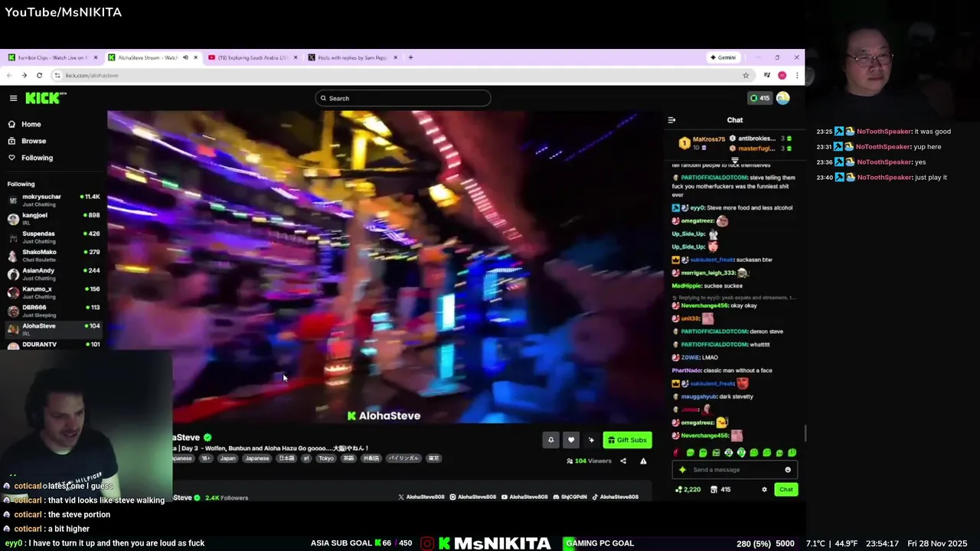Open the Browse page in the sidebar
Image resolution: width=980 pixels, height=551 pixels.
tap(34, 141)
